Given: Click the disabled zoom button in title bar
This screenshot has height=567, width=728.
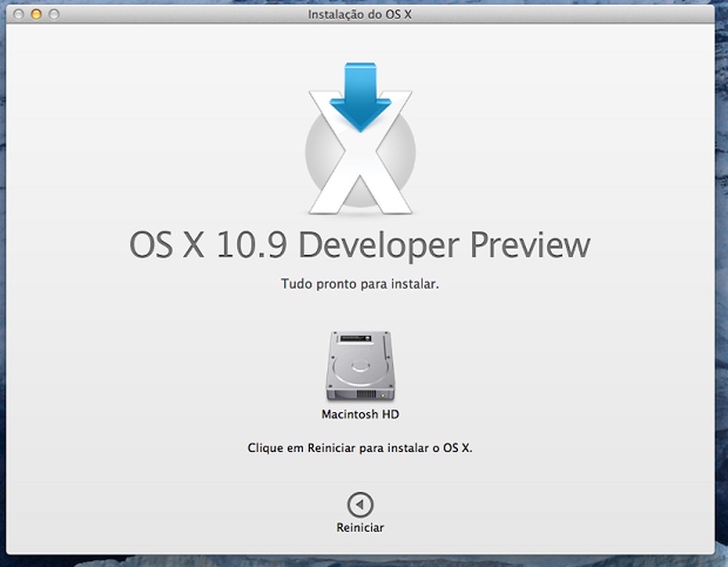Looking at the screenshot, I should tap(54, 14).
